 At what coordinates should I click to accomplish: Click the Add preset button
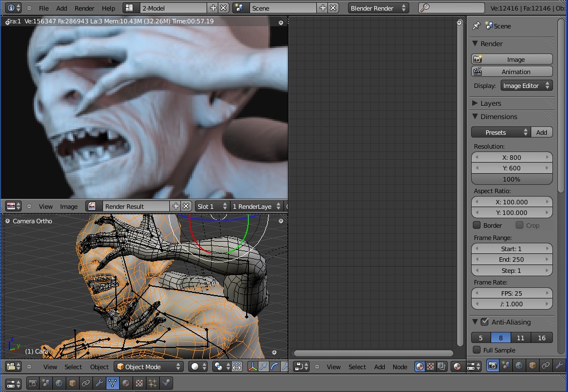pos(541,133)
